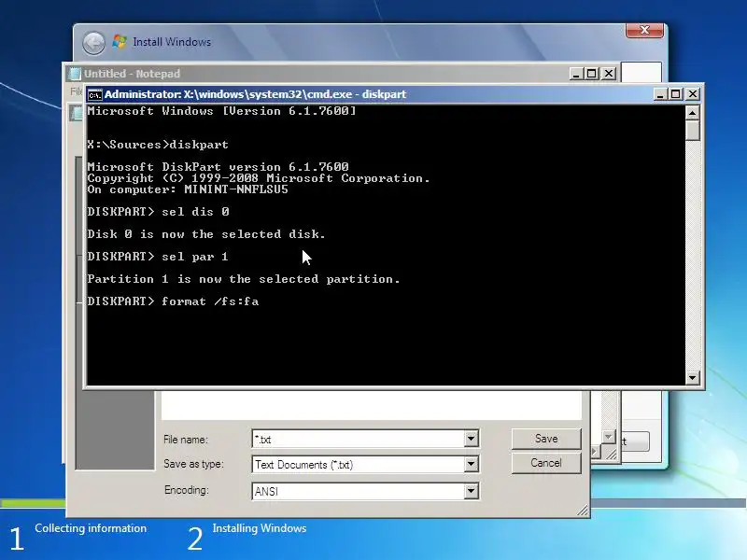This screenshot has width=747, height=560.
Task: Click the Notepad scroll down arrow behind console
Action: [609, 436]
